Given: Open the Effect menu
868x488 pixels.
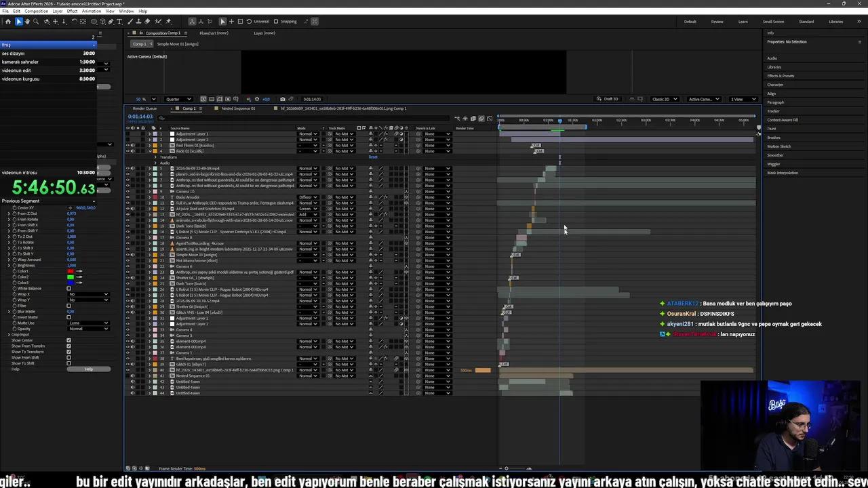Looking at the screenshot, I should pos(72,12).
